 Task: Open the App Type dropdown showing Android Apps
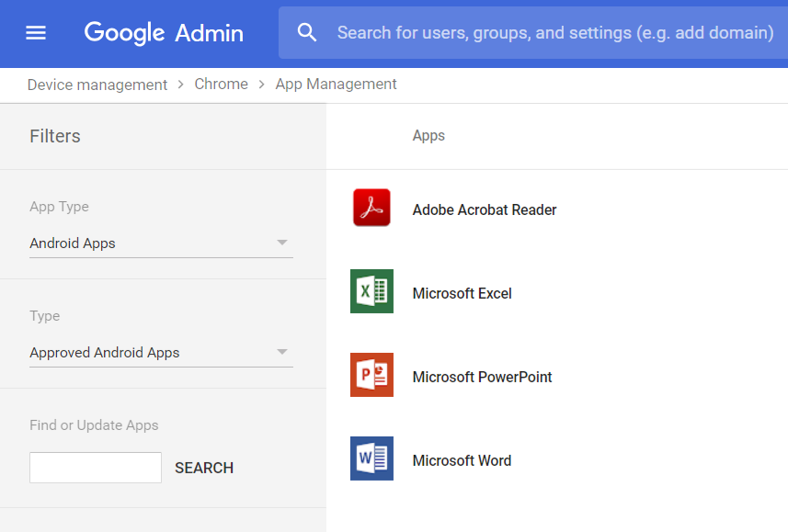(x=161, y=243)
